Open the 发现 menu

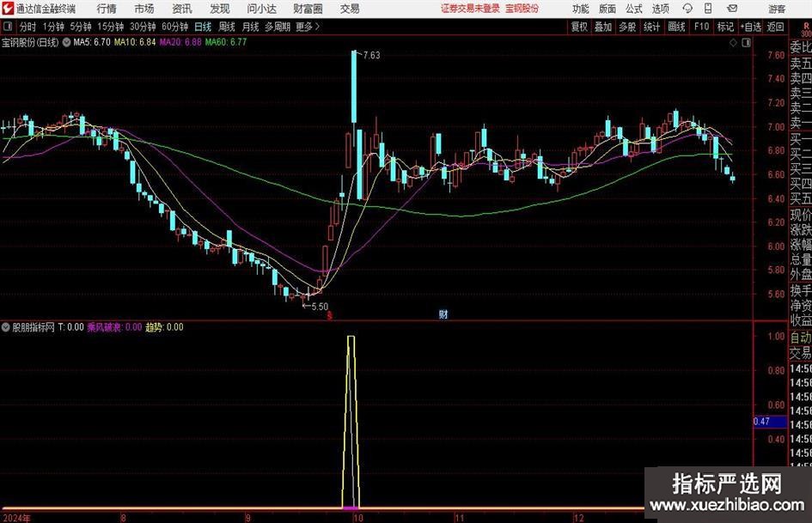click(x=220, y=9)
